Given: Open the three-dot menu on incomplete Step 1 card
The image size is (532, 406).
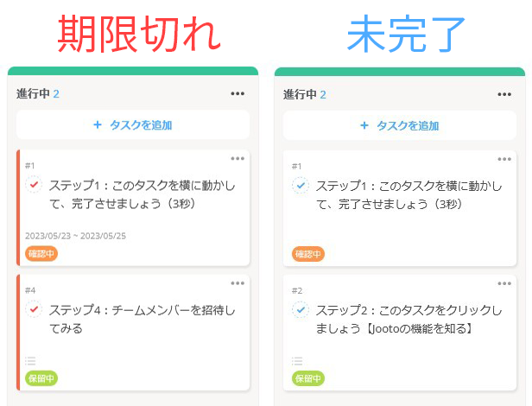Looking at the screenshot, I should 503,159.
